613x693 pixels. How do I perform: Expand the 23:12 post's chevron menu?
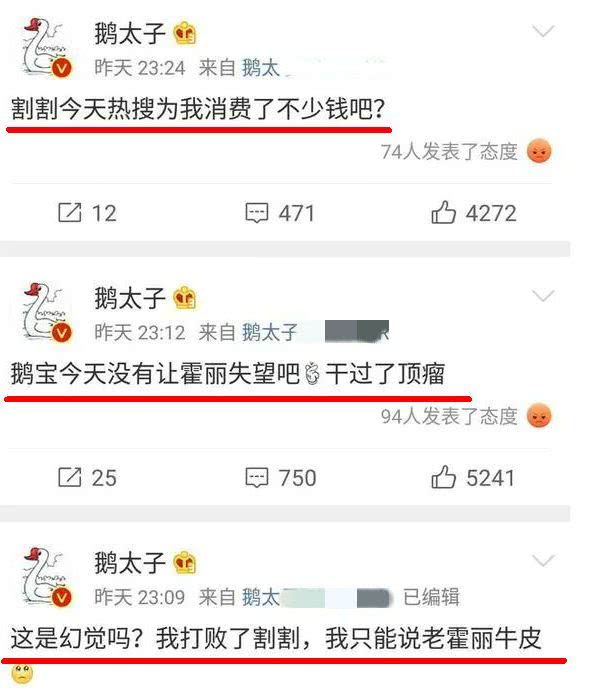click(x=543, y=296)
